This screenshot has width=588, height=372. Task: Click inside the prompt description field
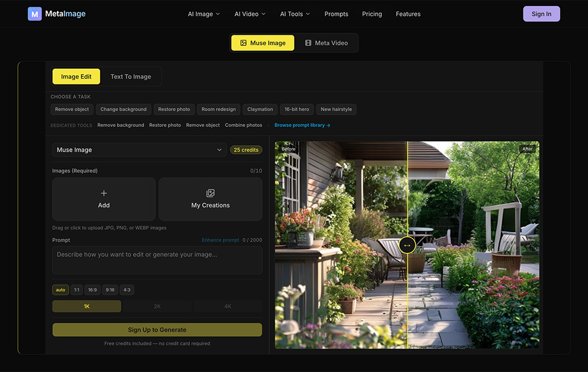[x=157, y=260]
